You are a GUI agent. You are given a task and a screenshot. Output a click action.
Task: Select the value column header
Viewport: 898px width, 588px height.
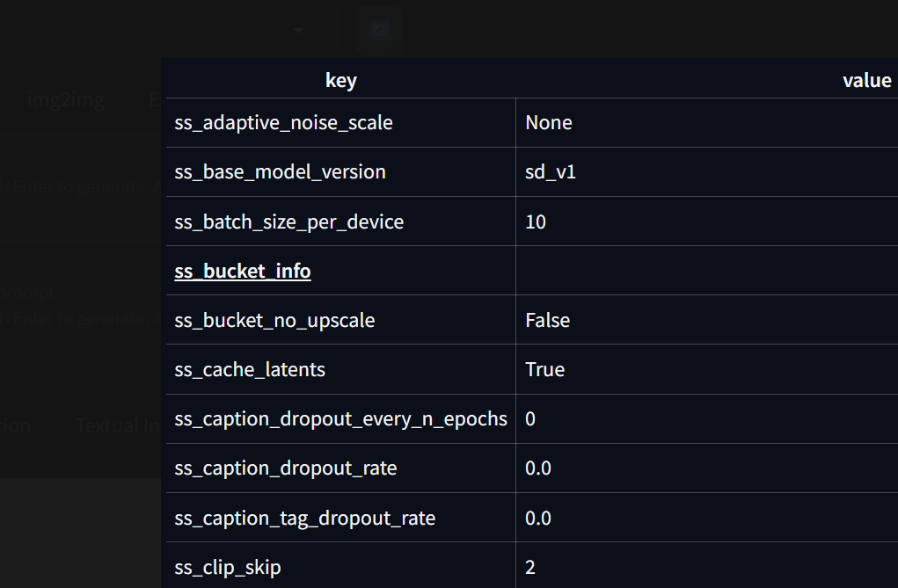pyautogui.click(x=866, y=80)
